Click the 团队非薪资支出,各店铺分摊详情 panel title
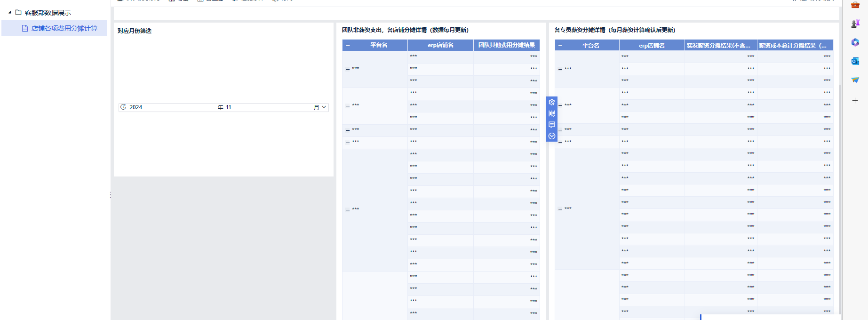The width and height of the screenshot is (868, 320). pyautogui.click(x=405, y=30)
